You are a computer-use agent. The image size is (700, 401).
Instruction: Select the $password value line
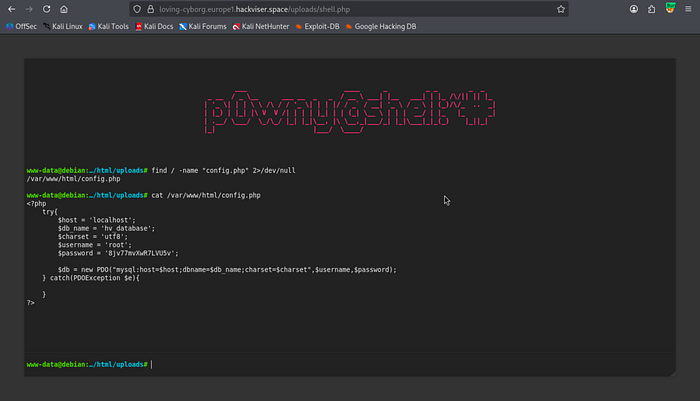click(x=118, y=253)
